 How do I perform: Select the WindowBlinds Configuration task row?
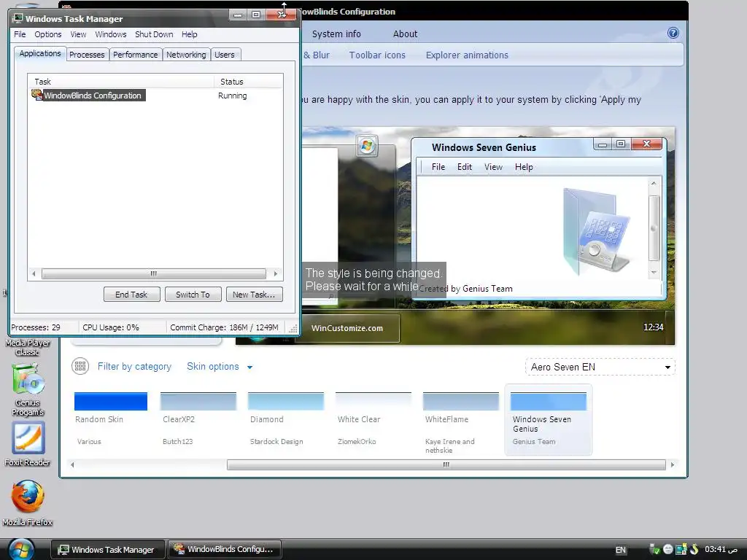click(x=155, y=96)
